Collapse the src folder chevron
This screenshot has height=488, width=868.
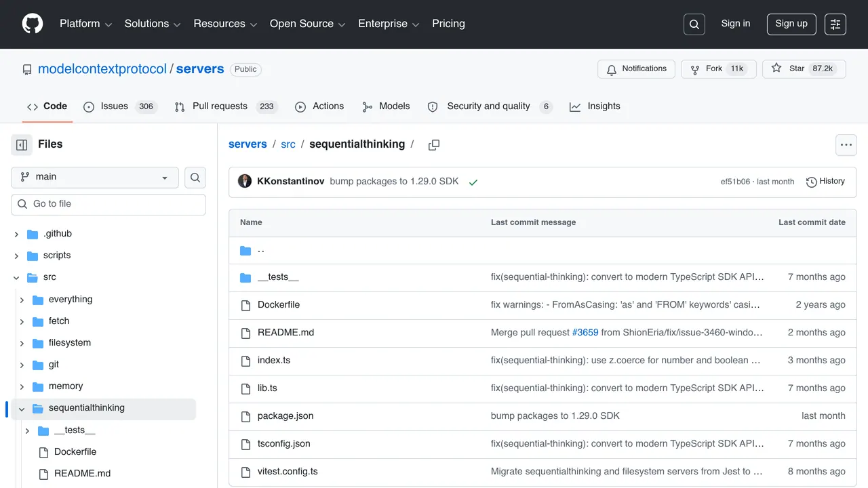[16, 277]
